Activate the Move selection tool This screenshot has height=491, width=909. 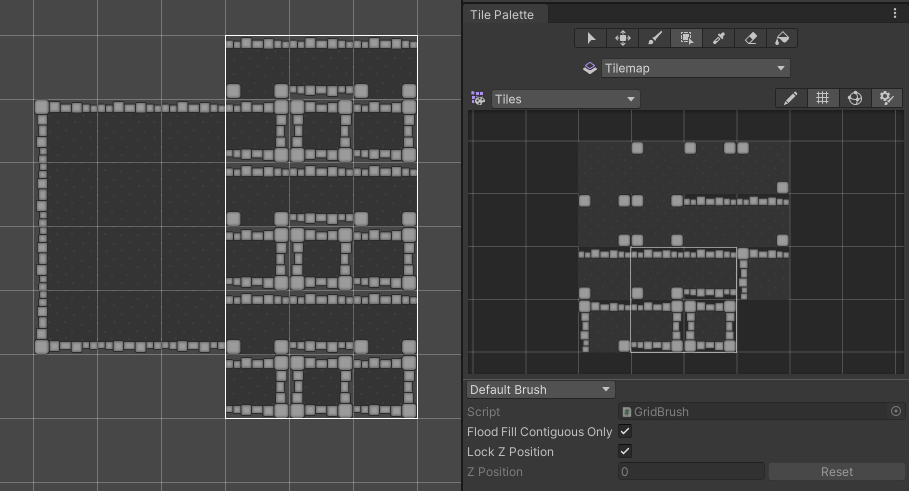coord(623,38)
